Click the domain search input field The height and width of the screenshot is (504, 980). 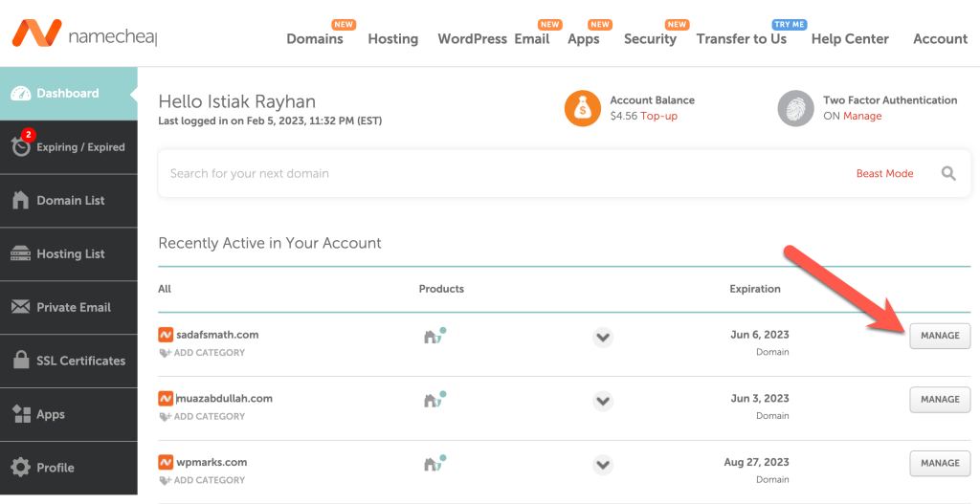pos(498,174)
